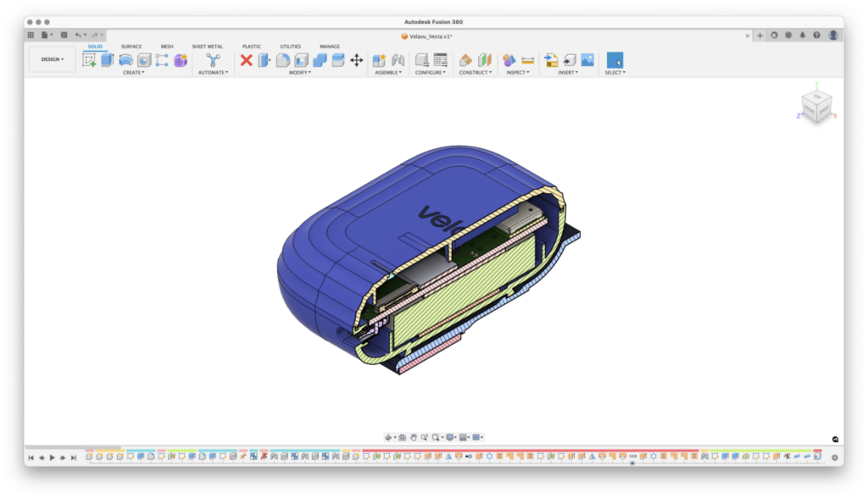868x498 pixels.
Task: Open the DESIGN workspace switcher
Action: tap(51, 59)
